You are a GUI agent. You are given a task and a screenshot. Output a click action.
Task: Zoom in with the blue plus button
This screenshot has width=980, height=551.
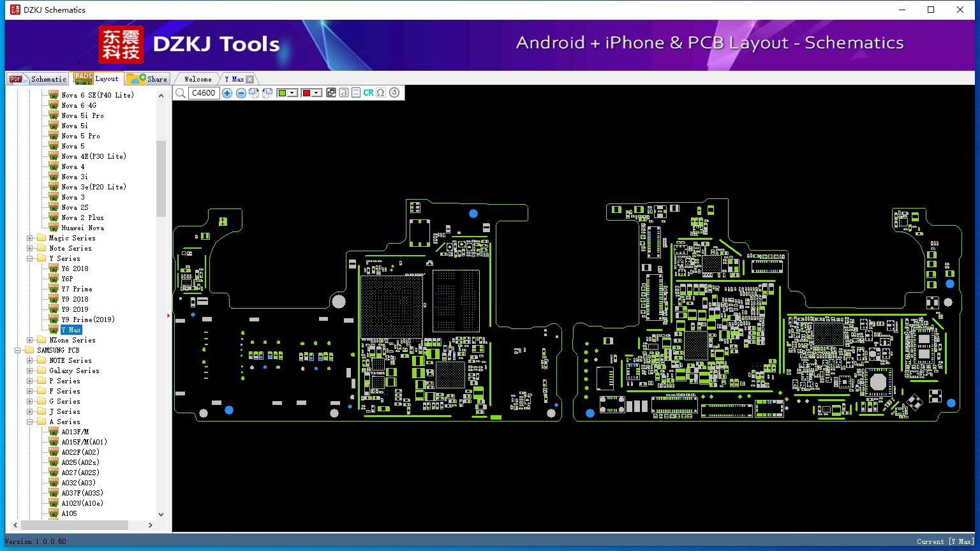[227, 93]
